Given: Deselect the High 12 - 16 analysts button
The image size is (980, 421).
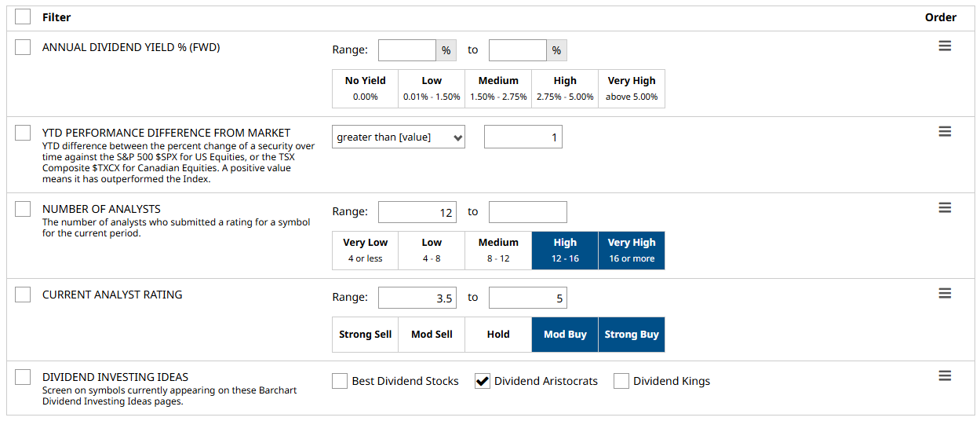Looking at the screenshot, I should 565,251.
